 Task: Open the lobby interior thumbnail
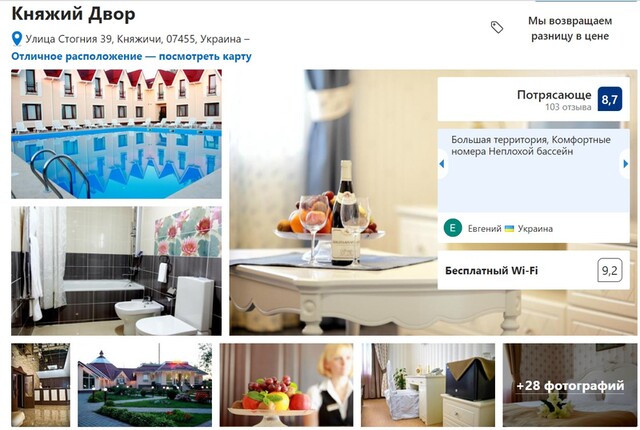(40, 385)
